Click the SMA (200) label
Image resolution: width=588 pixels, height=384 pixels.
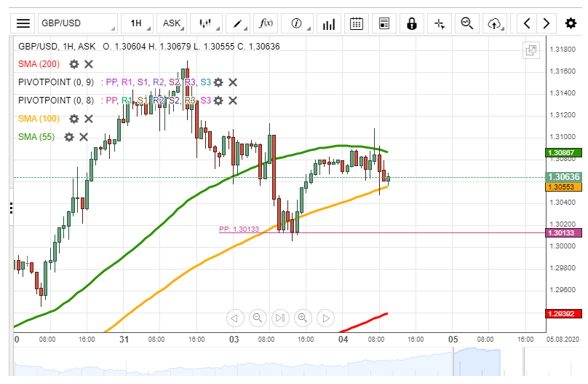tap(39, 64)
